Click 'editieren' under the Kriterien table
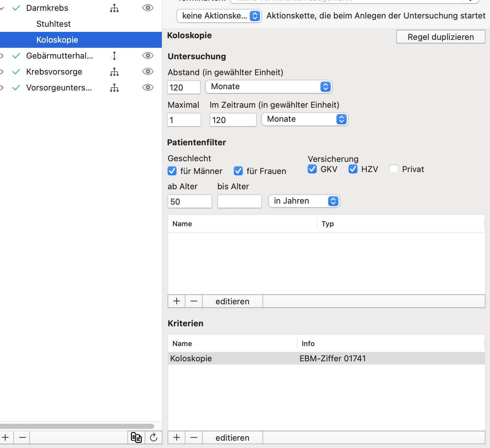 (x=233, y=437)
